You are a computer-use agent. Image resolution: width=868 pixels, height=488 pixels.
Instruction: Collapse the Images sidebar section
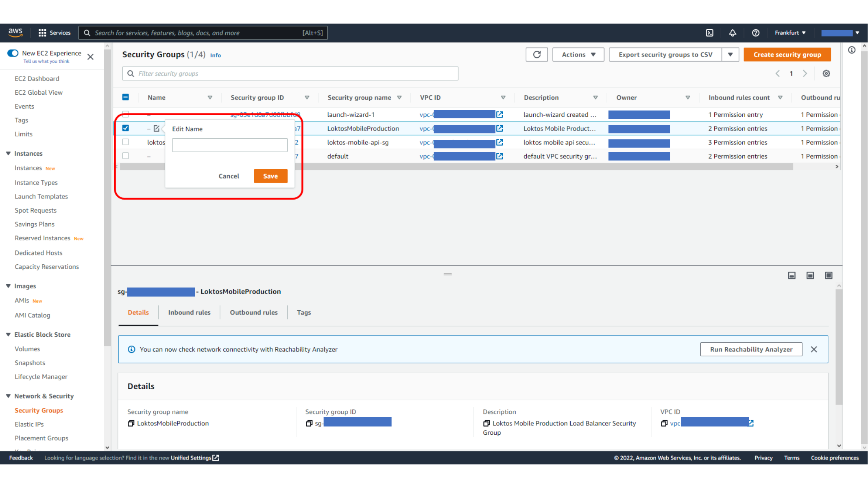point(8,286)
